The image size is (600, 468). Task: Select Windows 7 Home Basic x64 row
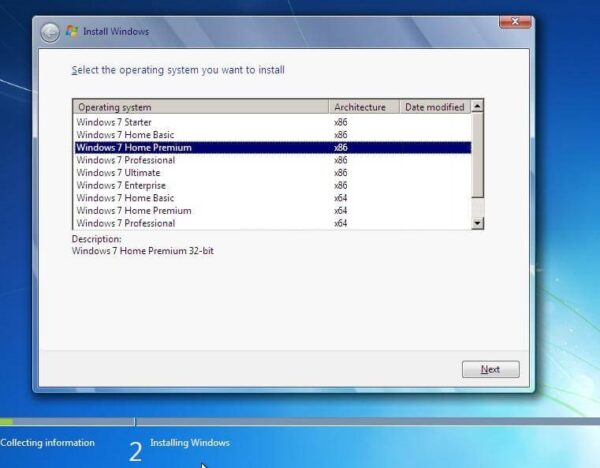[273, 198]
